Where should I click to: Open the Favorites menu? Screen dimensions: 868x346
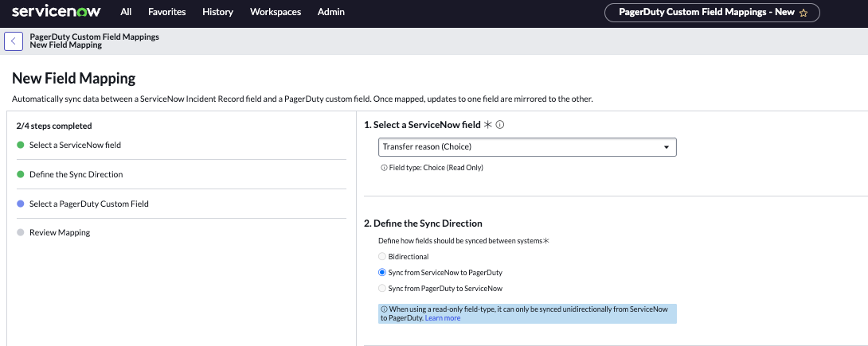point(166,12)
